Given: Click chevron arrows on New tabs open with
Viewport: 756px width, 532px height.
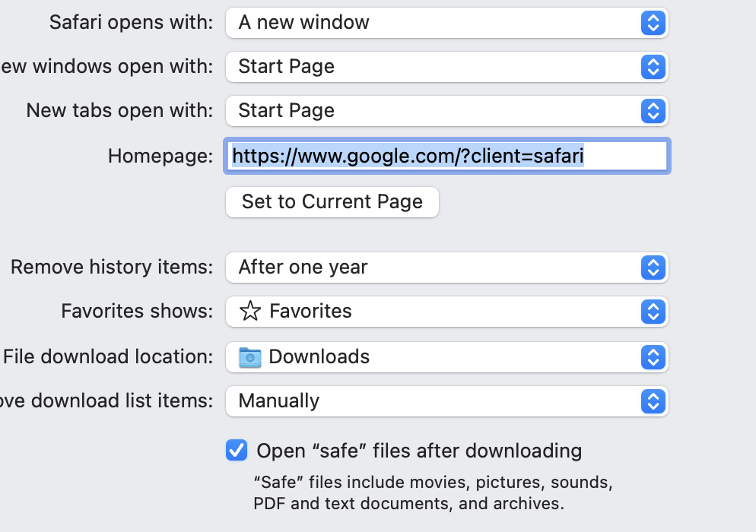Looking at the screenshot, I should 653,111.
